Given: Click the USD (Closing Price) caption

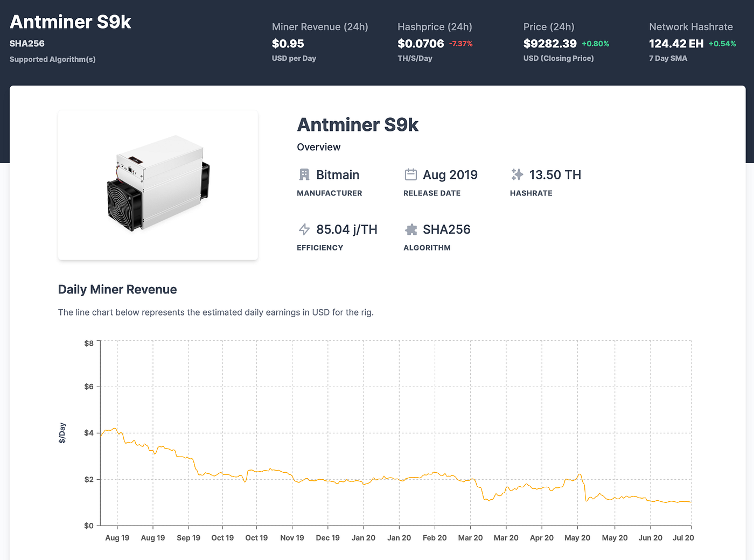Looking at the screenshot, I should point(558,58).
